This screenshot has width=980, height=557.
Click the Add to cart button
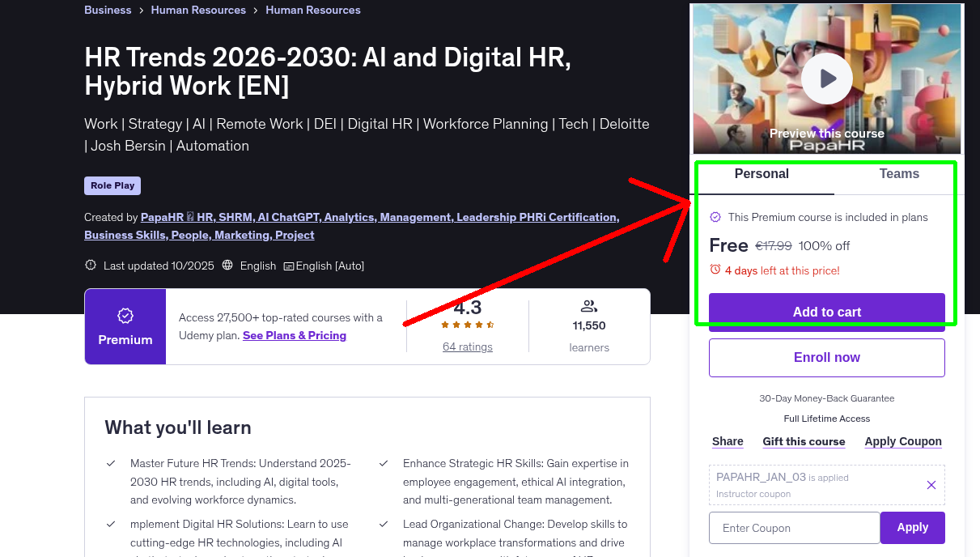[x=826, y=313]
